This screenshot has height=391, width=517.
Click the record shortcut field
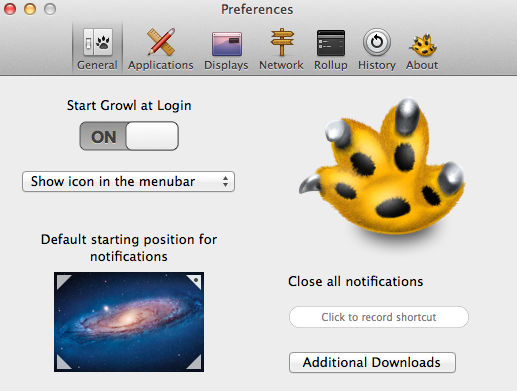(379, 317)
